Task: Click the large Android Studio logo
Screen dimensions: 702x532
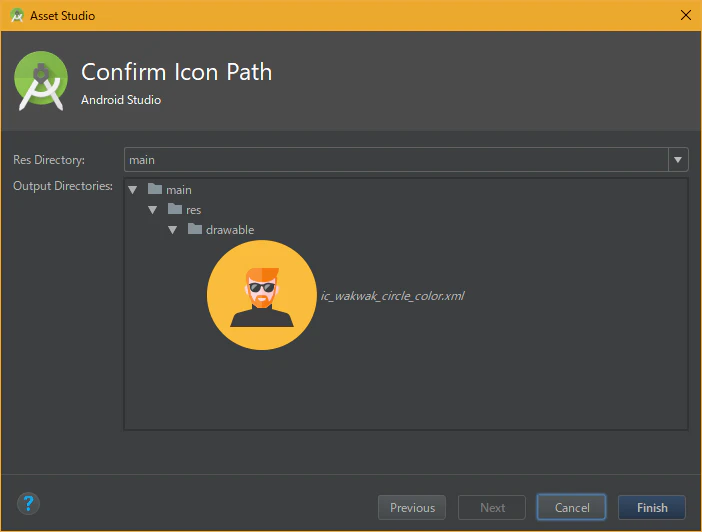Action: pos(41,81)
